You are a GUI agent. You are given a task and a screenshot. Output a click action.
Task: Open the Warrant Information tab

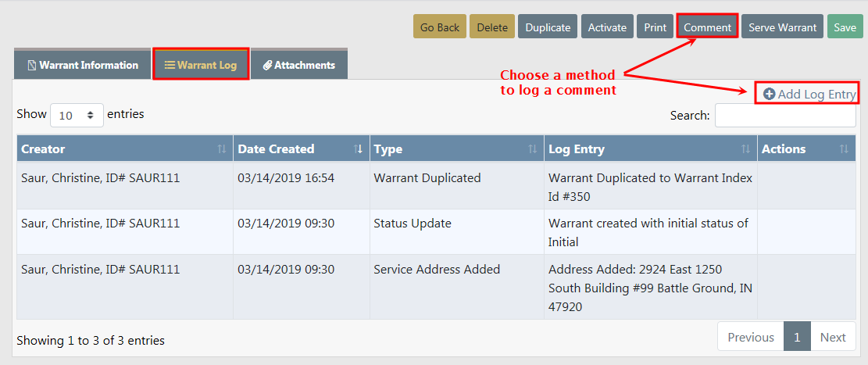[x=82, y=66]
